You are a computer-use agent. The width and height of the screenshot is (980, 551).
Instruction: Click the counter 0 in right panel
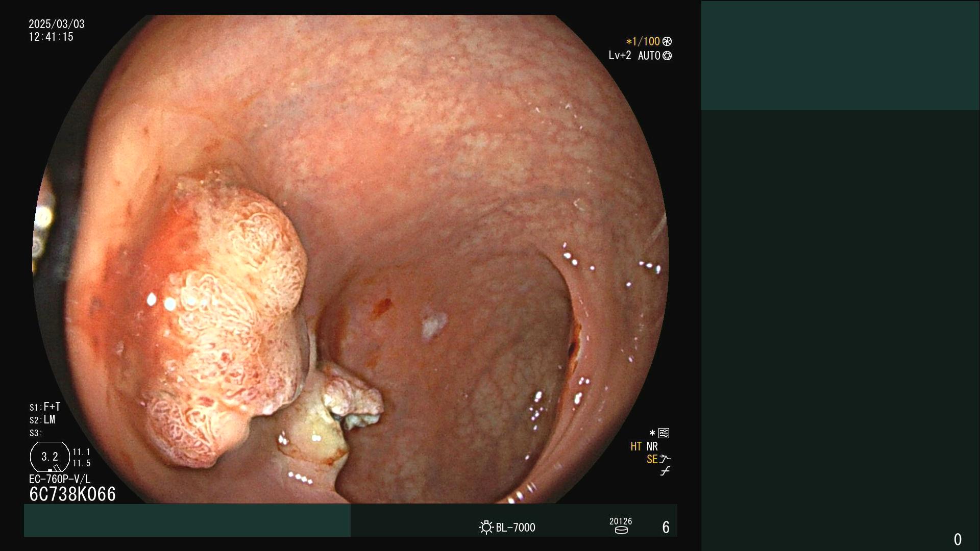click(958, 539)
